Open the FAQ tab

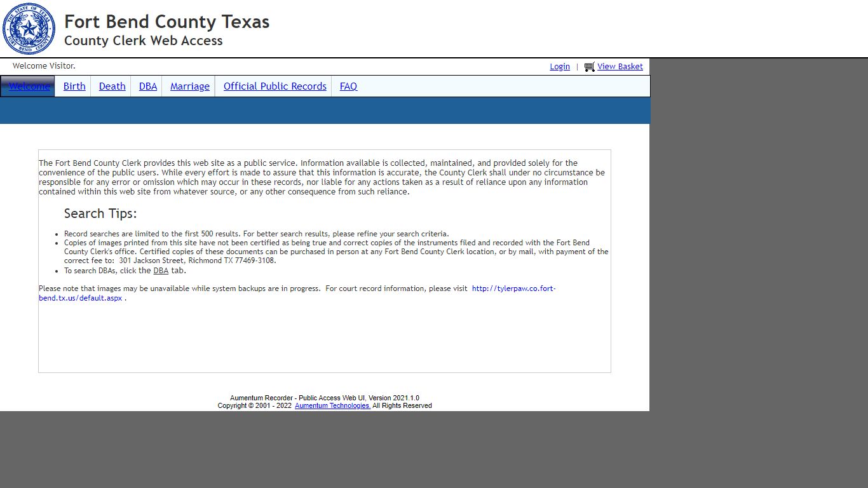[348, 86]
